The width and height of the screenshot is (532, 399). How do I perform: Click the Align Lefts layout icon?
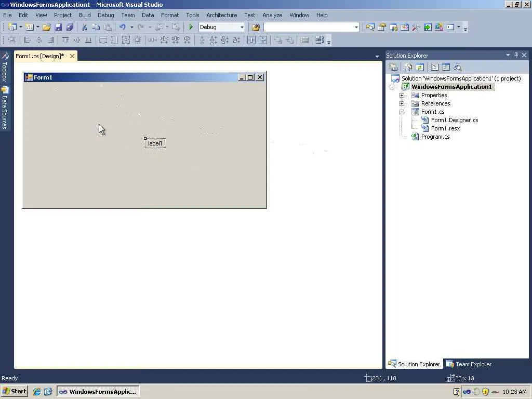pyautogui.click(x=27, y=41)
